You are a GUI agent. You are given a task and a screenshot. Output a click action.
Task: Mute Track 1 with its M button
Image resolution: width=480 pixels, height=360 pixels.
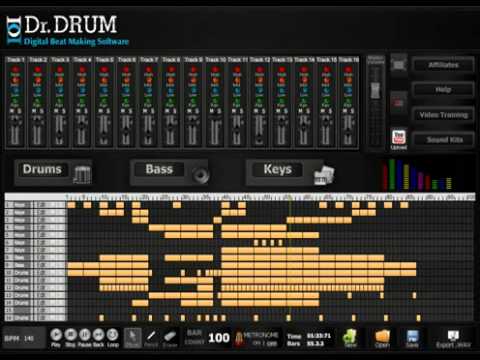12,111
